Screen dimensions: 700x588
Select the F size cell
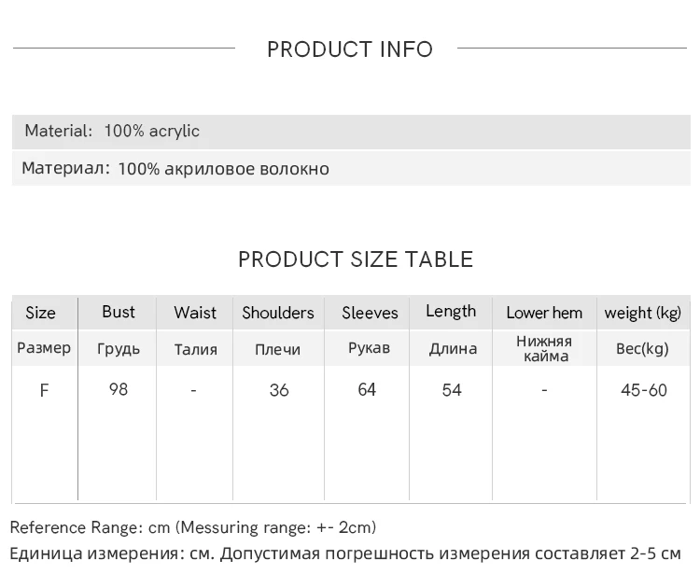pyautogui.click(x=44, y=391)
